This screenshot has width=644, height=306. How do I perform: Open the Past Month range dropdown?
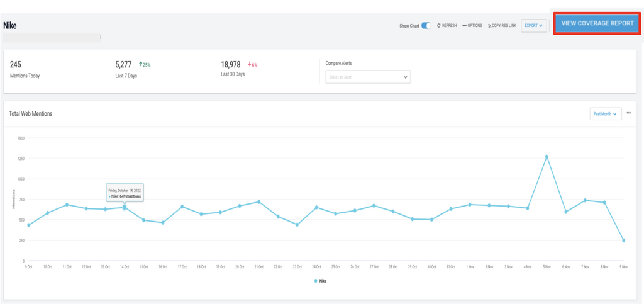[x=604, y=114]
